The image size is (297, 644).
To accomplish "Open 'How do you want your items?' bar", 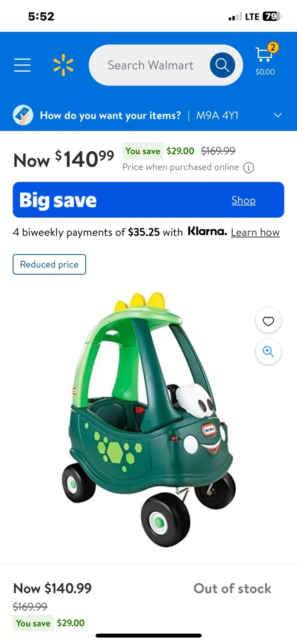I will click(x=148, y=115).
